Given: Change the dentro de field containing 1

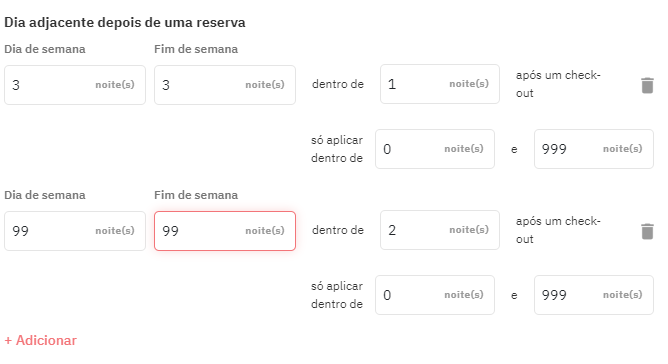Looking at the screenshot, I should (440, 84).
